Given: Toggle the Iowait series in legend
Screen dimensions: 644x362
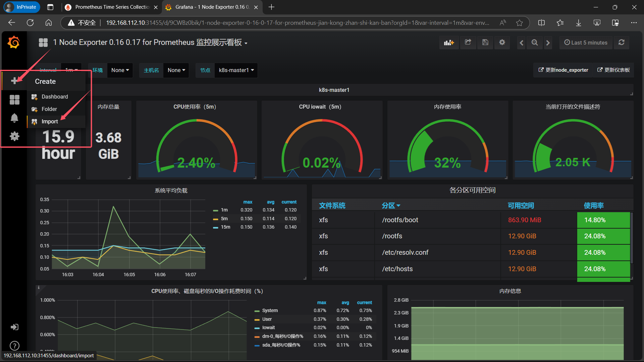Looking at the screenshot, I should click(268, 328).
